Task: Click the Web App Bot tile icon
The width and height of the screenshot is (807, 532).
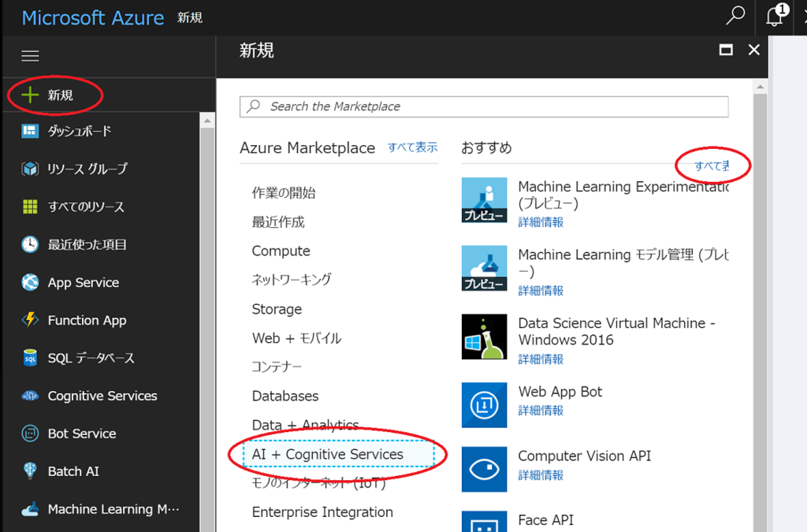Action: [x=484, y=405]
